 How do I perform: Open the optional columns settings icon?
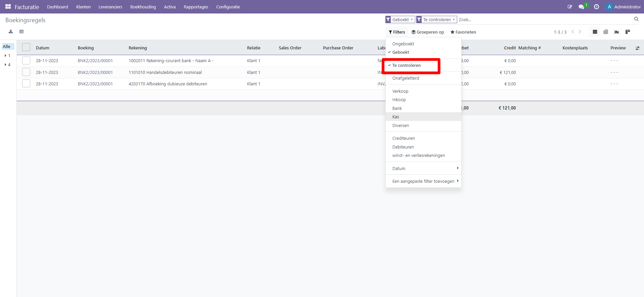point(637,48)
